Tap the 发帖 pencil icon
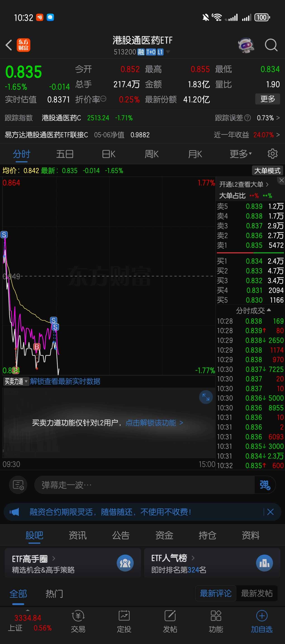Viewport: 285px width, 644px height. click(170, 616)
